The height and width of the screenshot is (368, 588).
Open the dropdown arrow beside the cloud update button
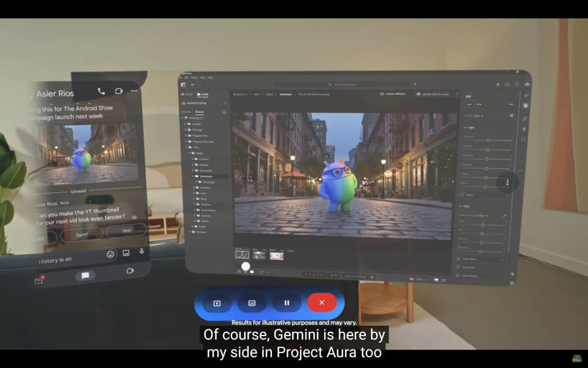[x=457, y=94]
